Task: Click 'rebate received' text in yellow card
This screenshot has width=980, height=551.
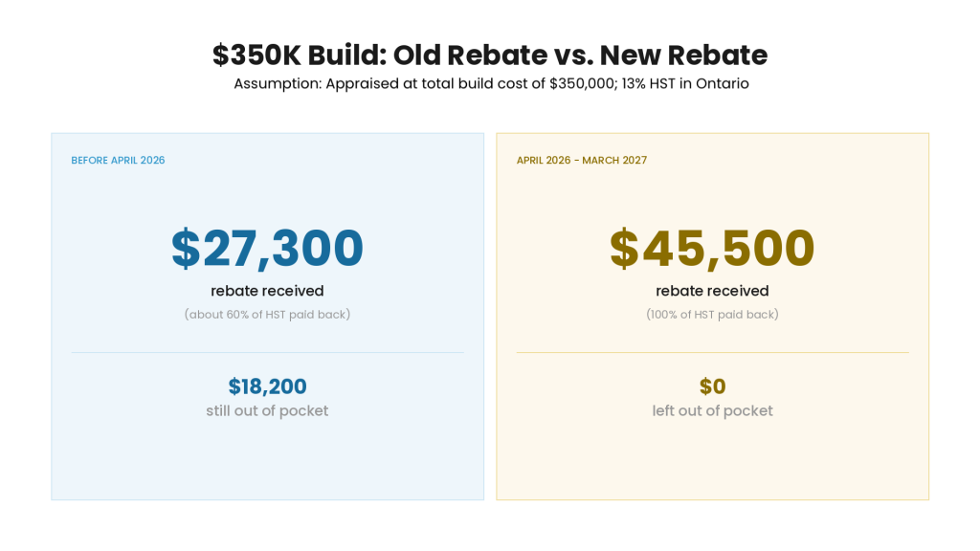Action: click(712, 291)
